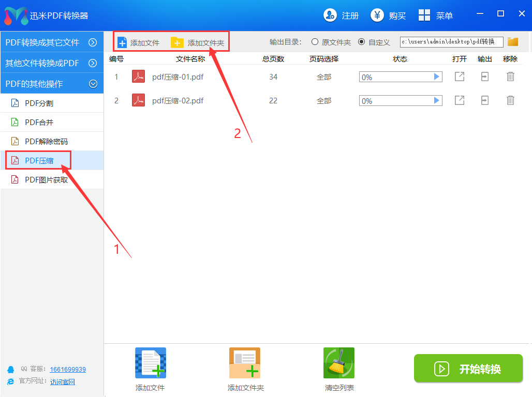
Task: Start converting pdf压缩-02.pdf with play arrow
Action: 437,100
